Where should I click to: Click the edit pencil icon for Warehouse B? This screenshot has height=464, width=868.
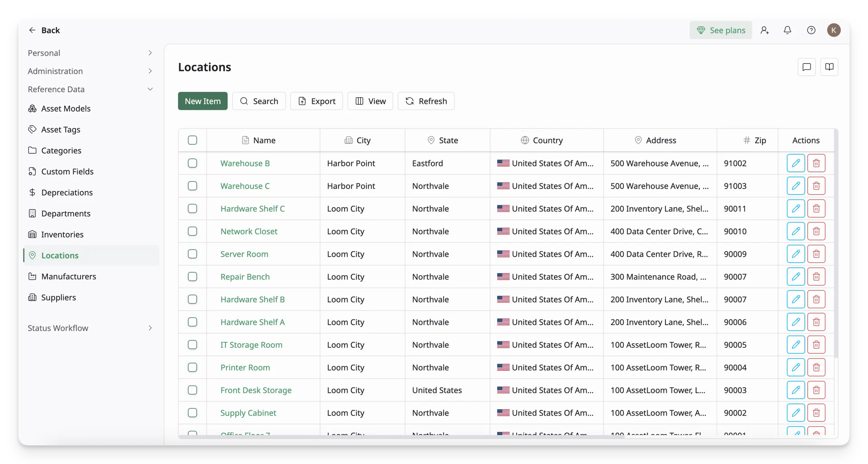pyautogui.click(x=796, y=163)
